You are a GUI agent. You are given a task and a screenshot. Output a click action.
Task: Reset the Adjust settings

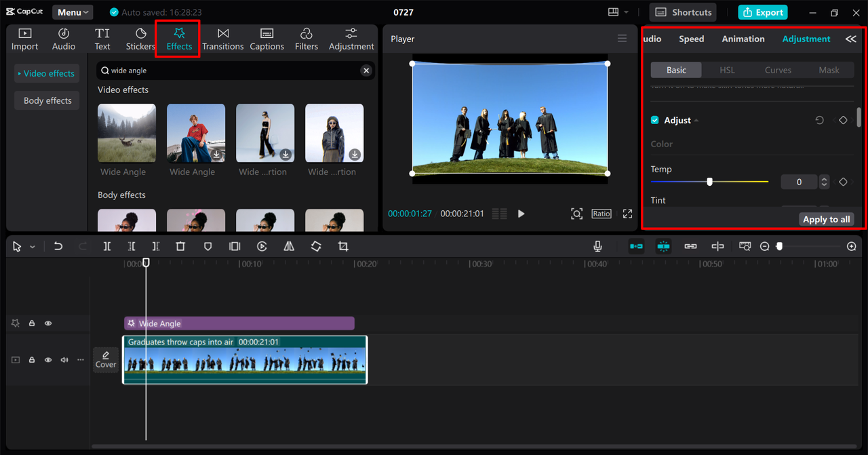pos(819,120)
